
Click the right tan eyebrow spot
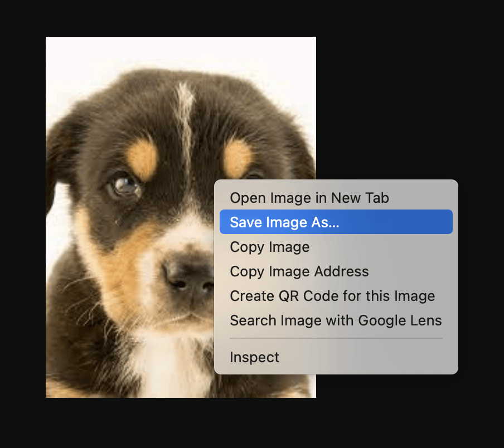239,157
